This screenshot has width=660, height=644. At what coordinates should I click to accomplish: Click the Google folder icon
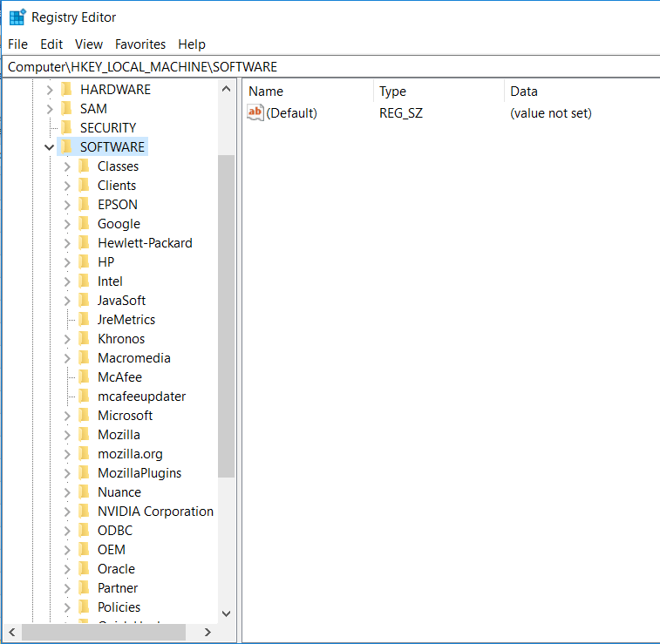(85, 224)
